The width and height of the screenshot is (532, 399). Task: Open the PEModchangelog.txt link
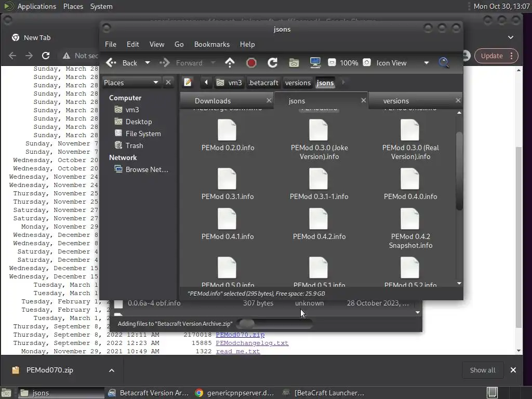click(x=252, y=343)
